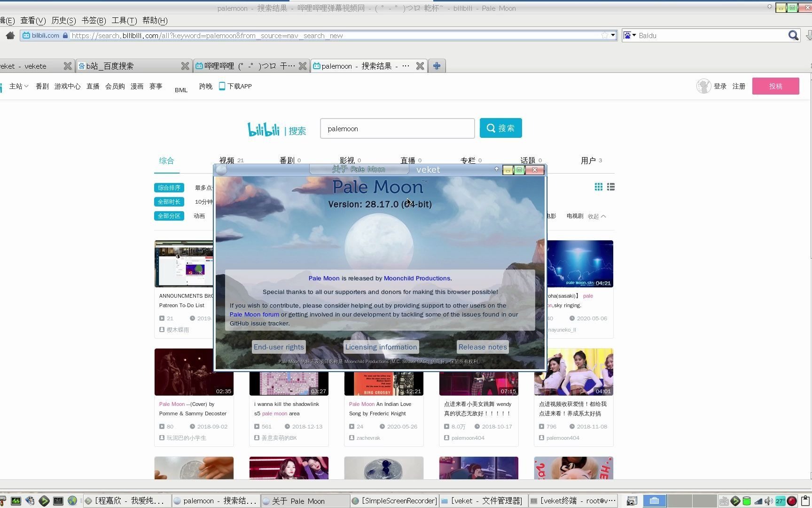
Task: Open 游戏中心 in bilibili navigation
Action: (67, 86)
